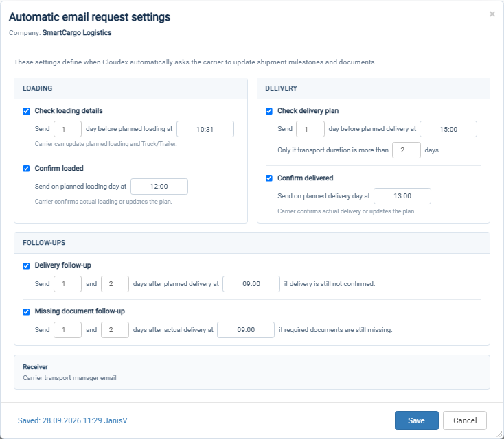Click the if delivery is still not confirmed text
The image size is (504, 439).
(330, 284)
